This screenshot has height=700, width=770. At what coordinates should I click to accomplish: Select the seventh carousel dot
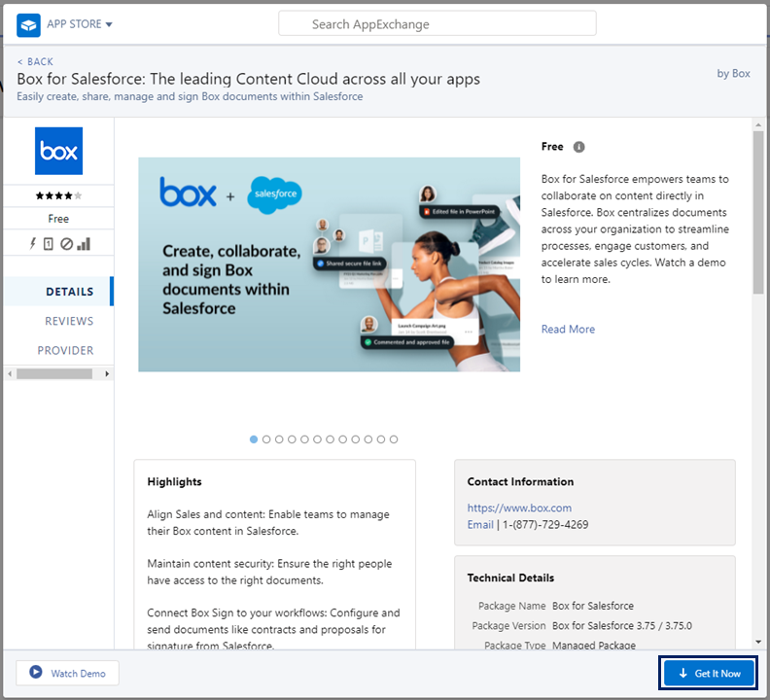(330, 439)
